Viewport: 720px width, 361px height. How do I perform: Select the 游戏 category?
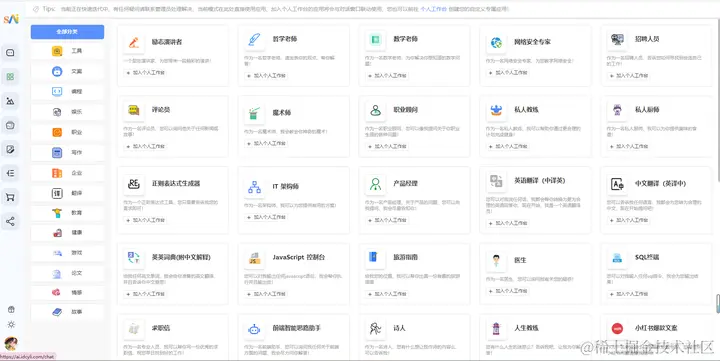(67, 253)
